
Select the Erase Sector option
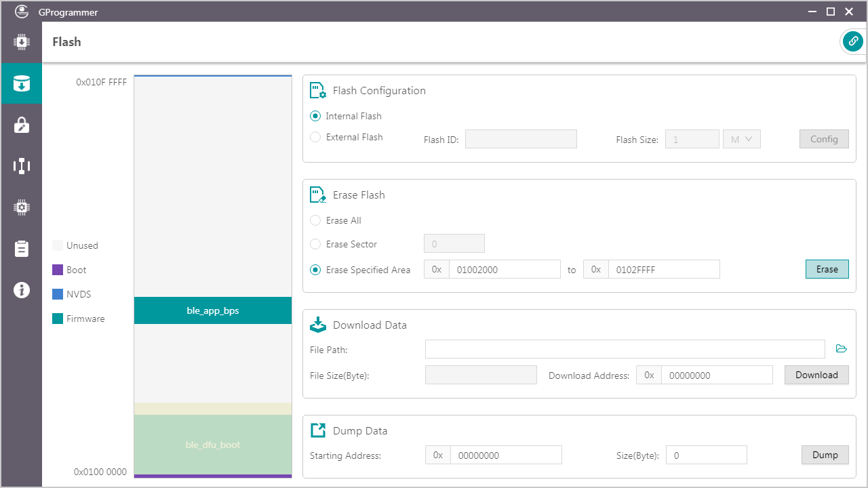pyautogui.click(x=315, y=244)
